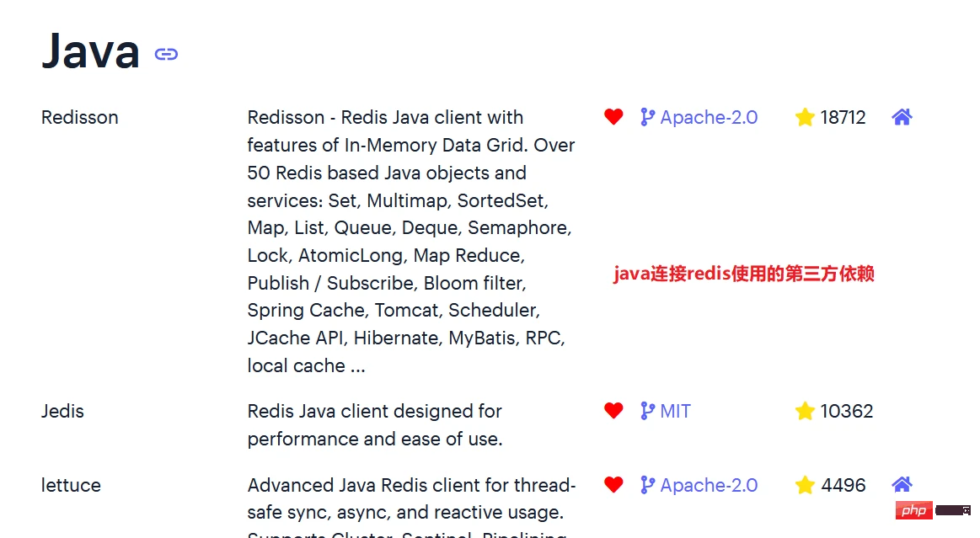Toggle the heart favorite for Jedis
The width and height of the screenshot is (980, 538).
click(x=613, y=411)
